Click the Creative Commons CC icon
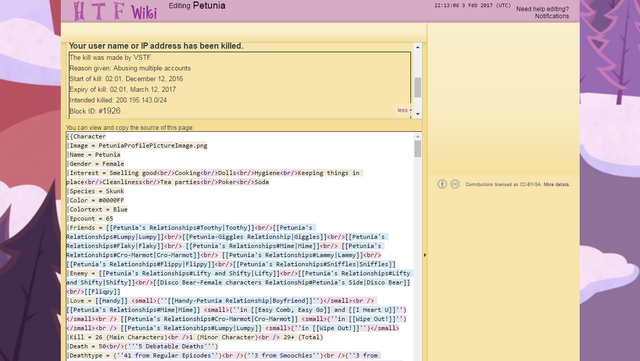Screen dimensions: 640x361 click(455, 184)
